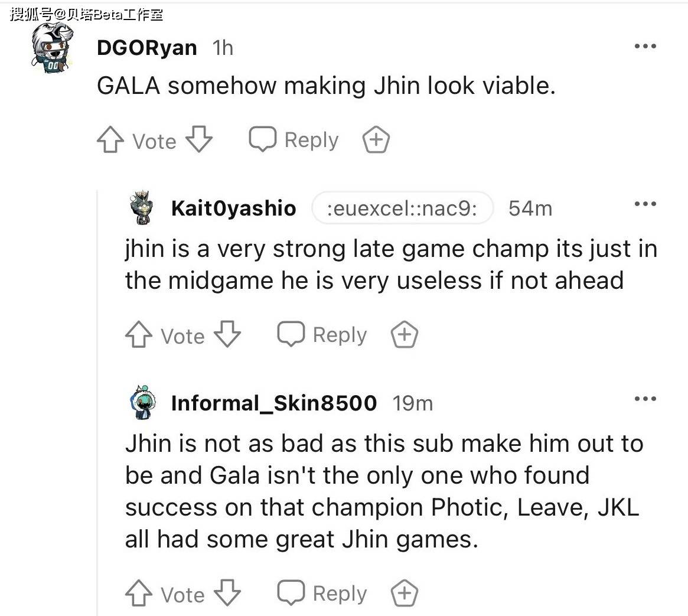Upvote DGORyan's comment about GALA

pos(110,141)
